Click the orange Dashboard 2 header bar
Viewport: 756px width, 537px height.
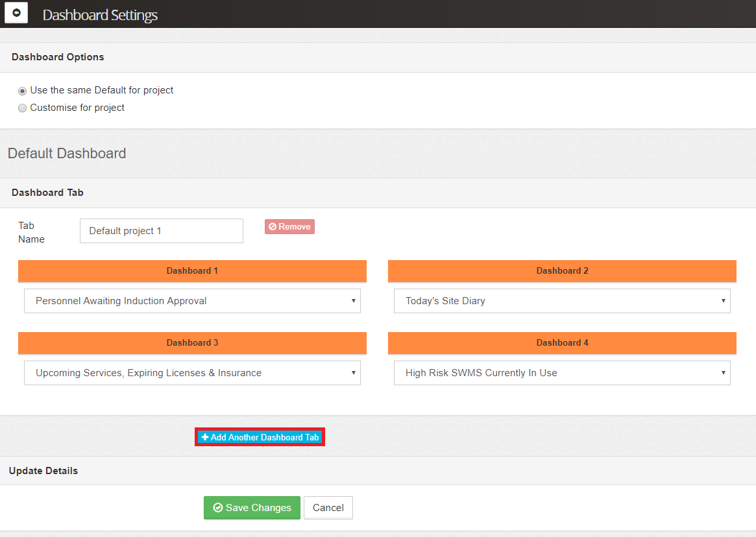(x=562, y=271)
